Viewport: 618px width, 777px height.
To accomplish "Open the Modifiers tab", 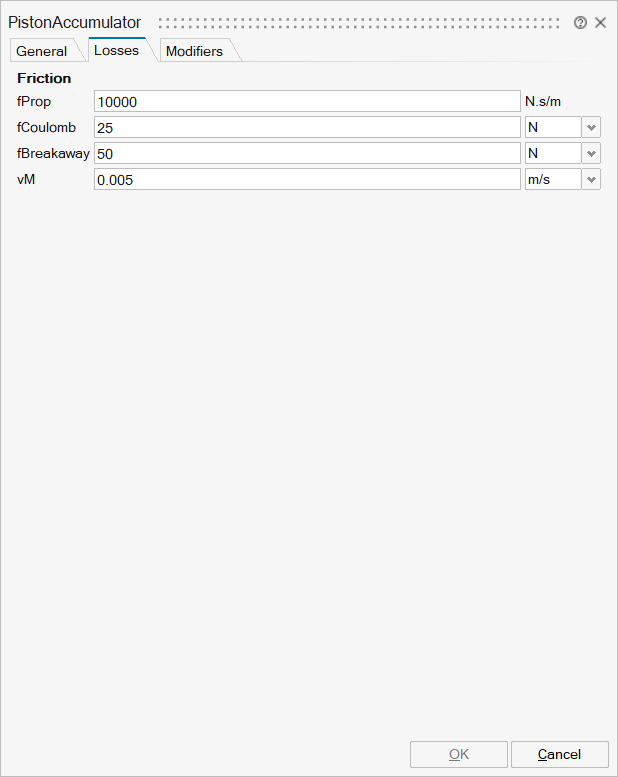I will tap(194, 51).
